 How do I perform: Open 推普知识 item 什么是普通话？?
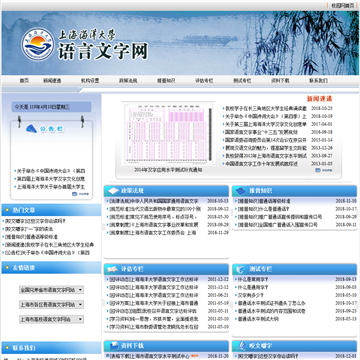coord(263,209)
